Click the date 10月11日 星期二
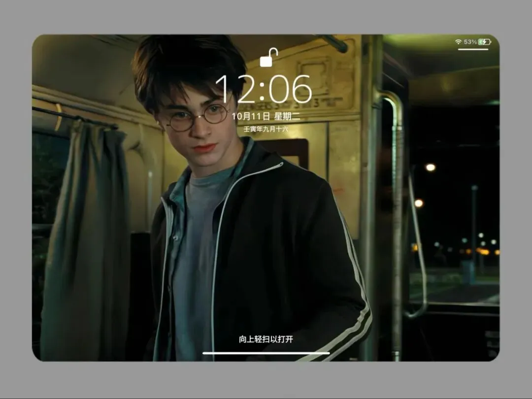Viewport: 532px width, 399px height. (x=266, y=116)
